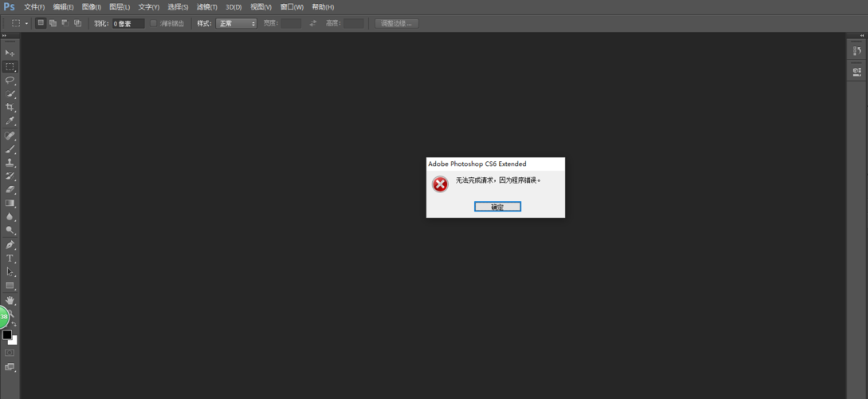Choose New Selection mode
This screenshot has width=868, height=399.
coord(41,23)
